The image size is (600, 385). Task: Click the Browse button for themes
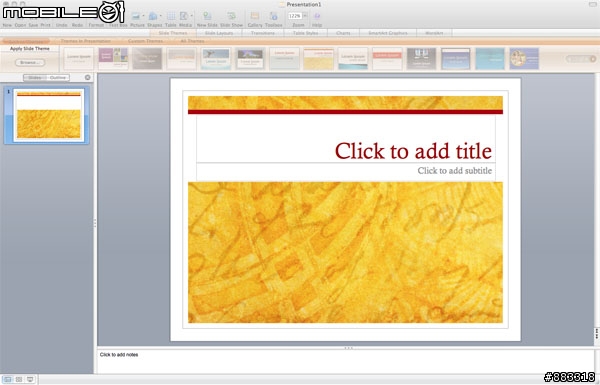point(30,62)
